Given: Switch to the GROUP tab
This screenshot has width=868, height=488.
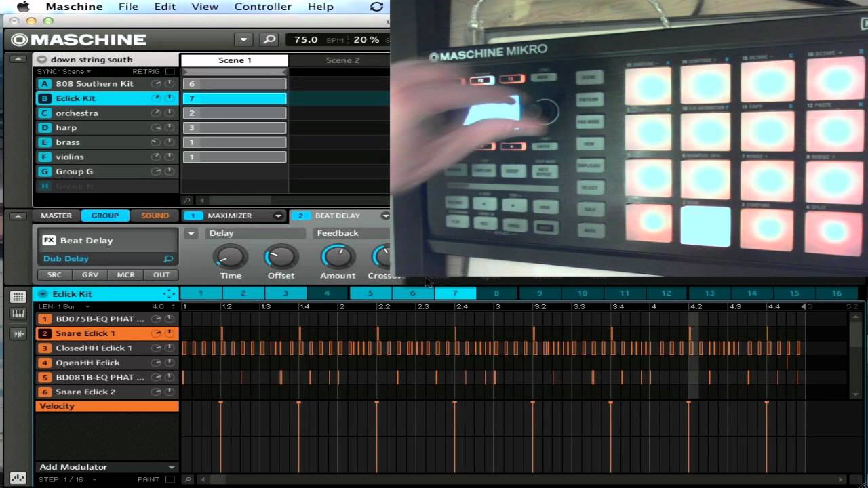Looking at the screenshot, I should tap(105, 216).
